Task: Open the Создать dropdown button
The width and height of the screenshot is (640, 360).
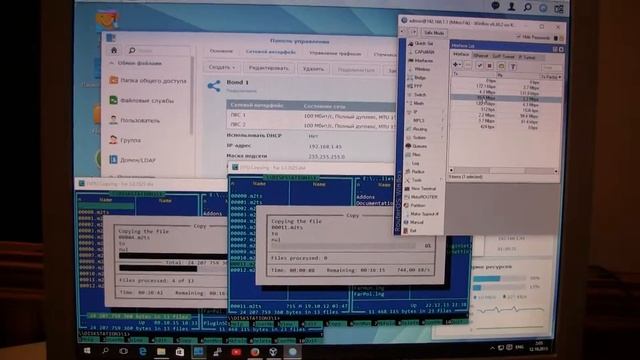Action: (x=222, y=67)
